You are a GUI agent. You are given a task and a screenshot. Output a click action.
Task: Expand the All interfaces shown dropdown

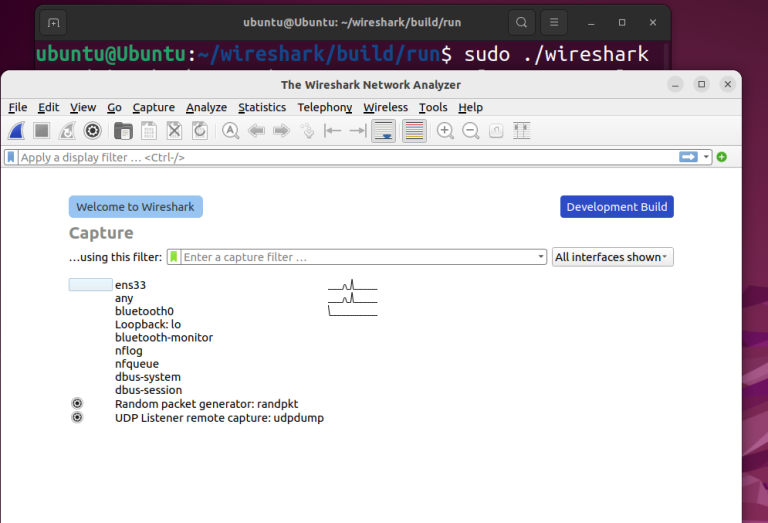(x=613, y=257)
